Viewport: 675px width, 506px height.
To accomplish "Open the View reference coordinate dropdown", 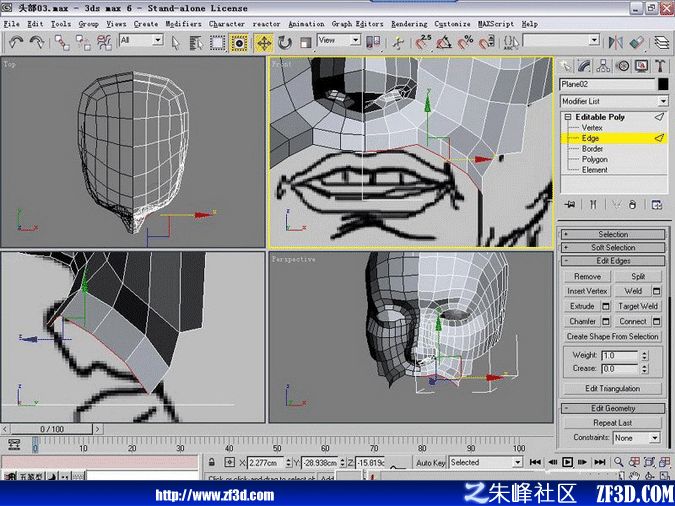I will coord(356,40).
